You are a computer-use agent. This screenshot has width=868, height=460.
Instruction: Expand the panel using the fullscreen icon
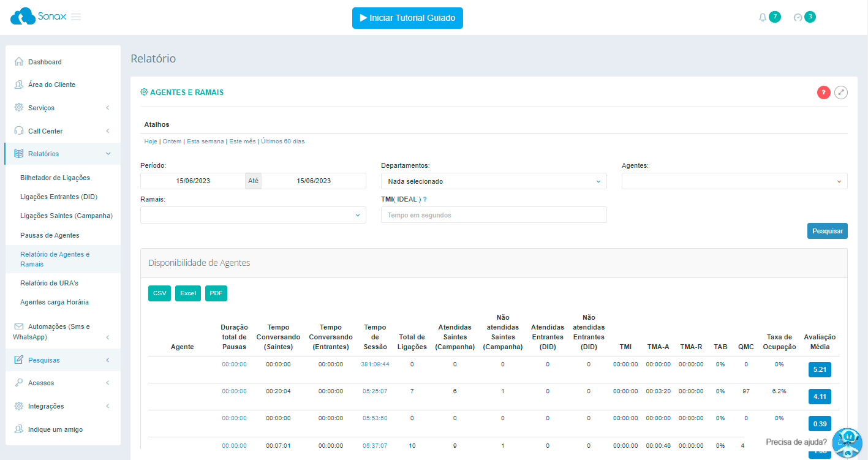841,92
